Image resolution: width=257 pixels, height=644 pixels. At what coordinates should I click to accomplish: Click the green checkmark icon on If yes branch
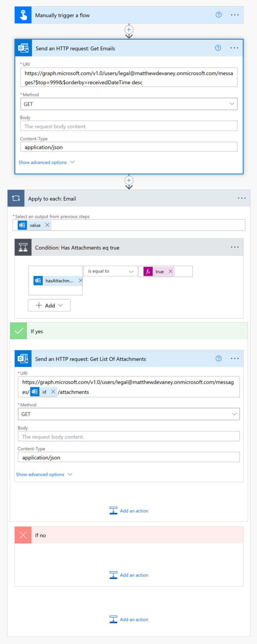(18, 331)
